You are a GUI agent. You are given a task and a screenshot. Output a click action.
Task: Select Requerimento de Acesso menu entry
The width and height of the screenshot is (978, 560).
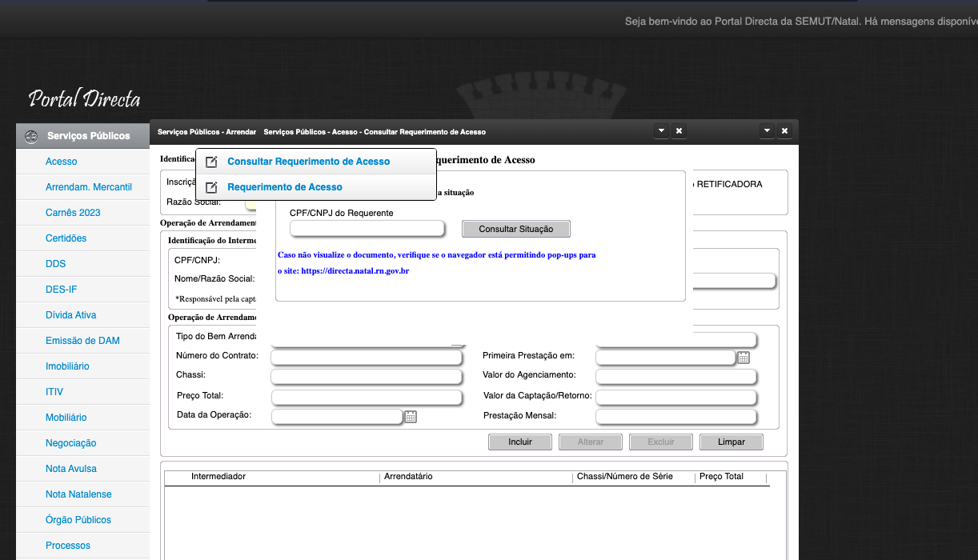(x=315, y=187)
